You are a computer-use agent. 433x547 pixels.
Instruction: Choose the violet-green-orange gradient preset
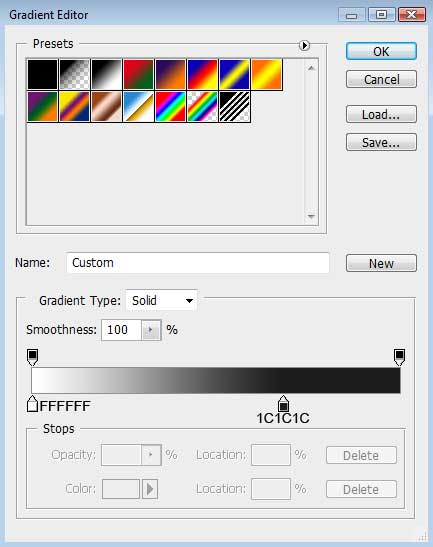42,106
